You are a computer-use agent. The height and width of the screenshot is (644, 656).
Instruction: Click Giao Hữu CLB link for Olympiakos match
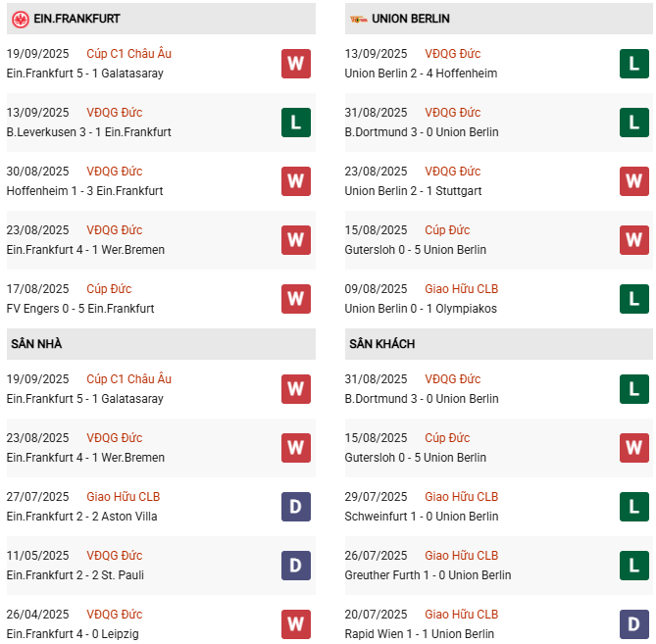[x=461, y=288]
